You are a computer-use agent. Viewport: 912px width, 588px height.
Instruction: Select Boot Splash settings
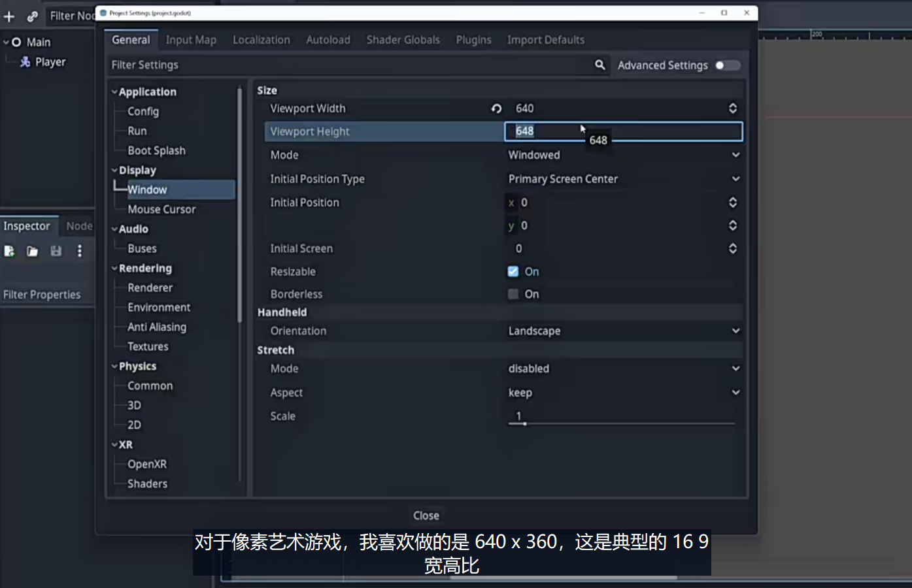pos(156,151)
